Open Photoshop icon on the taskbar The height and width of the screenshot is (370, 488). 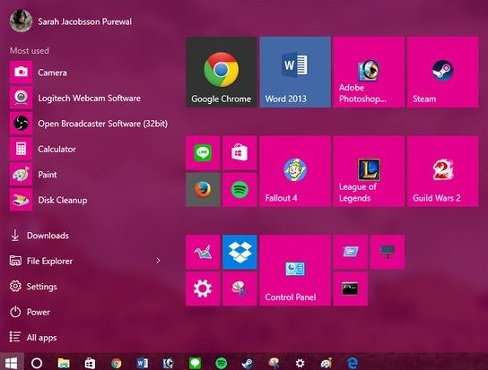[168, 363]
